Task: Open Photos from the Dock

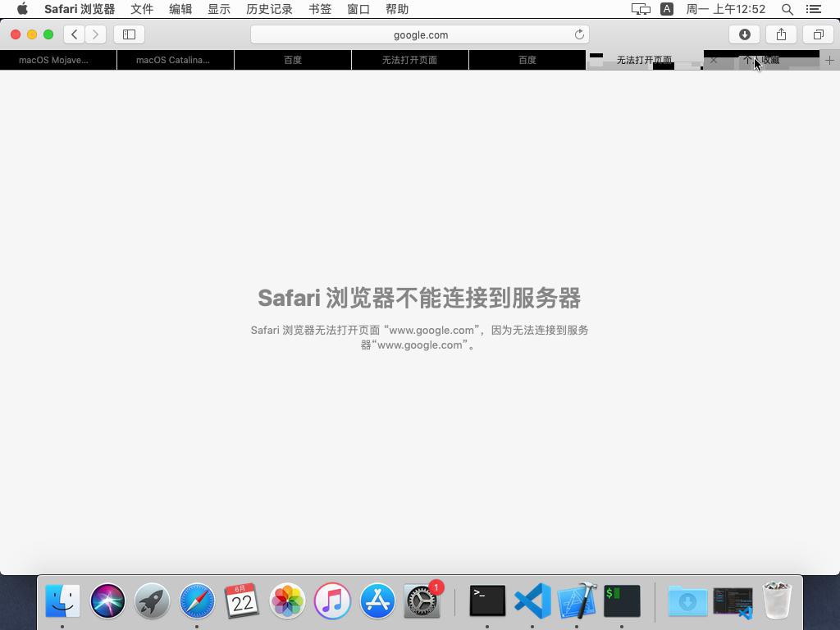Action: 287,600
